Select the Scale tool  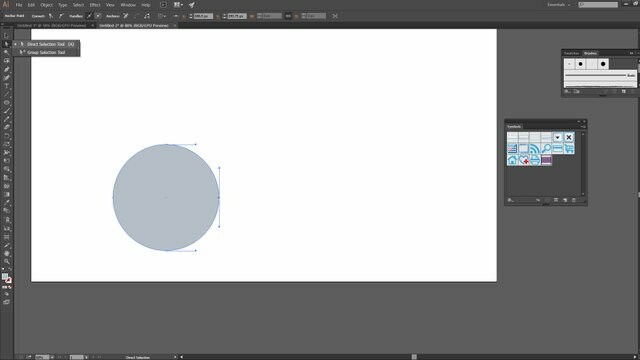(6, 144)
